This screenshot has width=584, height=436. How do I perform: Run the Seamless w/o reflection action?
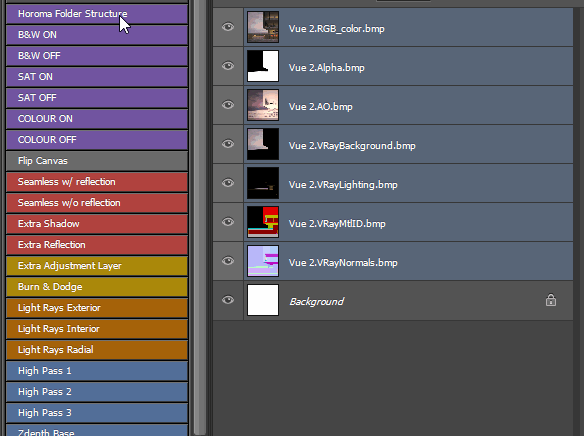[x=96, y=203]
